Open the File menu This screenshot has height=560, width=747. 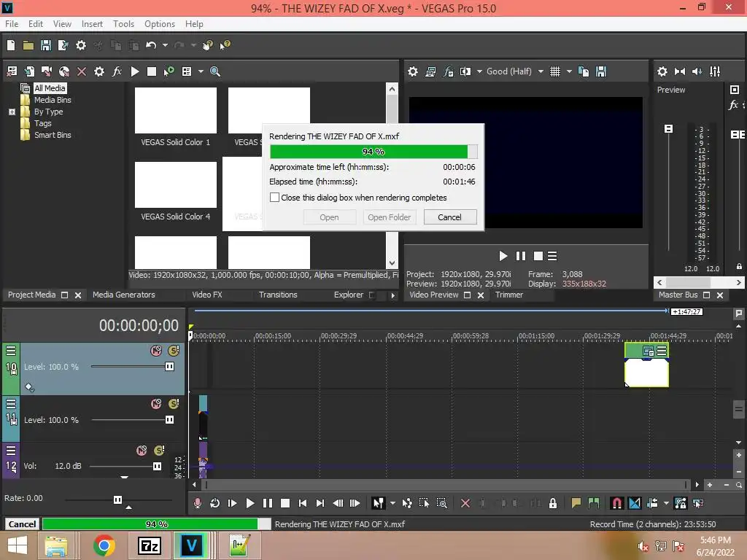point(12,24)
